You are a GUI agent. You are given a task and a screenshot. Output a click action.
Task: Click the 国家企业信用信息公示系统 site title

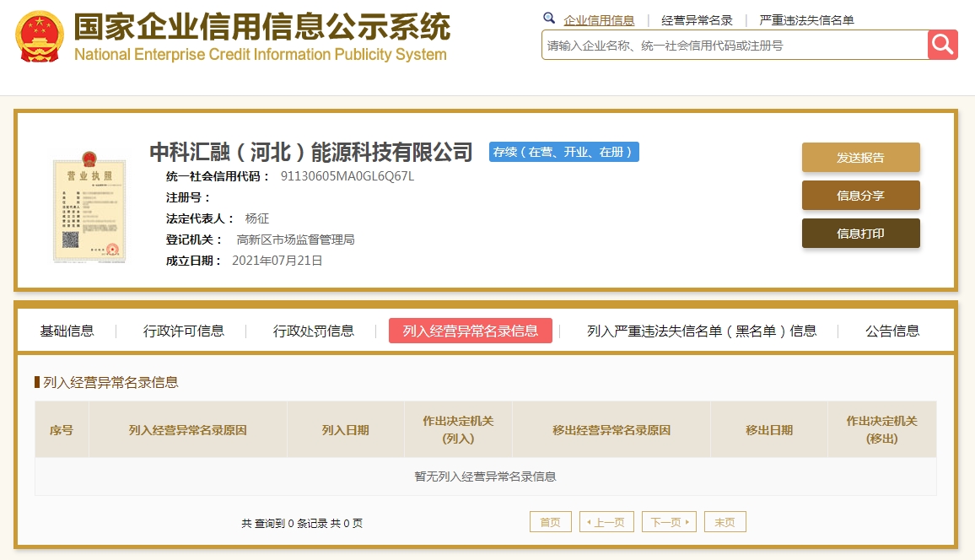point(261,27)
